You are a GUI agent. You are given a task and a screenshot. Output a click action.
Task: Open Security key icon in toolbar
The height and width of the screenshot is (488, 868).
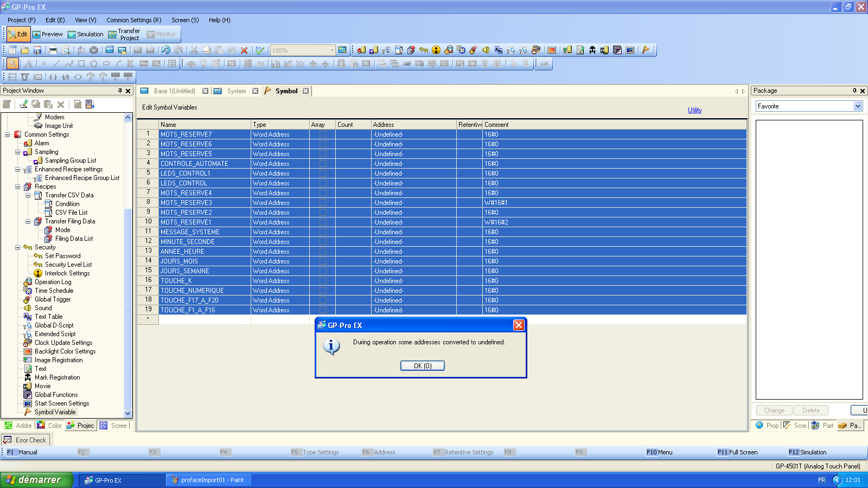point(424,50)
